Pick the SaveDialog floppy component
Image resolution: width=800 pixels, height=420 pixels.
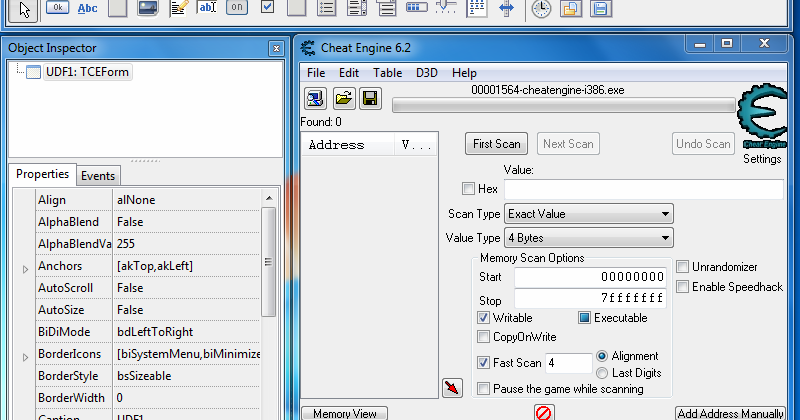point(601,8)
